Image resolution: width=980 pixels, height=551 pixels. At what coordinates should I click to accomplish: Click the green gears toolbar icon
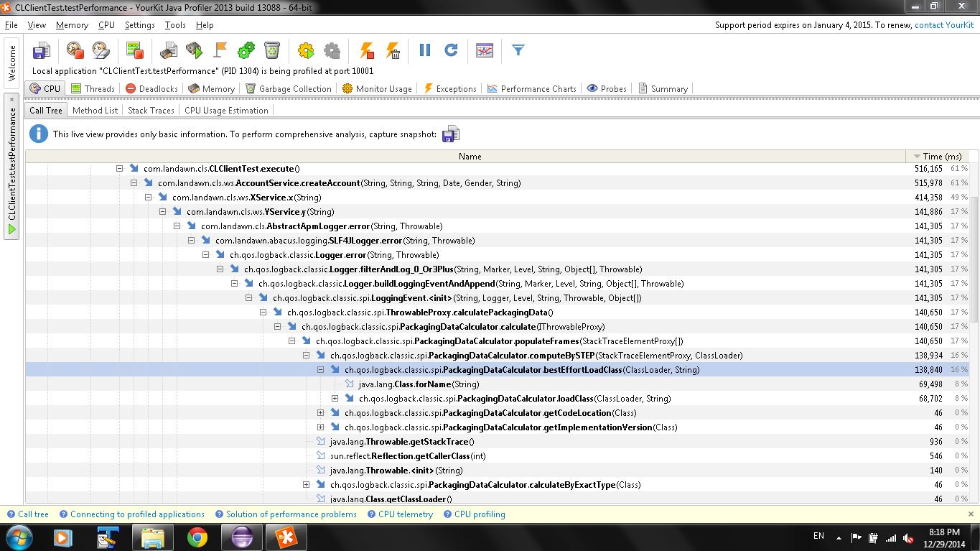[x=246, y=50]
